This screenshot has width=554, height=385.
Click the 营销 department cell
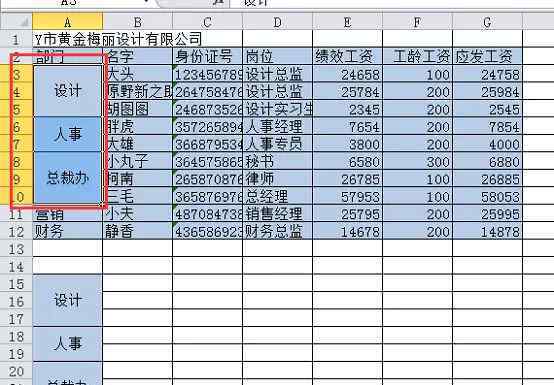coord(67,214)
